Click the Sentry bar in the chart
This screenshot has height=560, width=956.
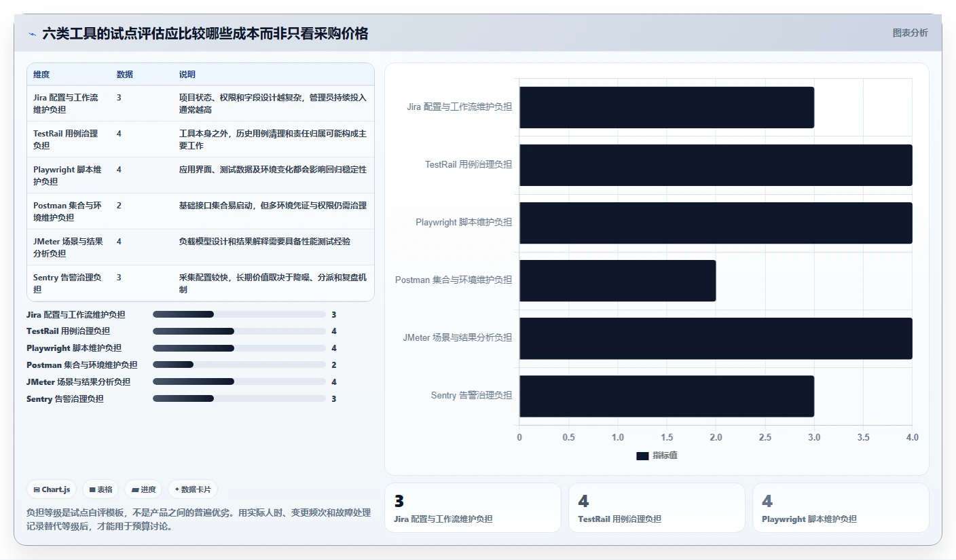(667, 396)
